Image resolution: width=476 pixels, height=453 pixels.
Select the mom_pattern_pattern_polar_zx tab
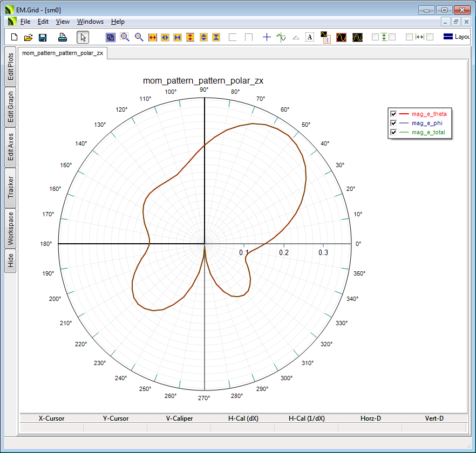tap(63, 53)
